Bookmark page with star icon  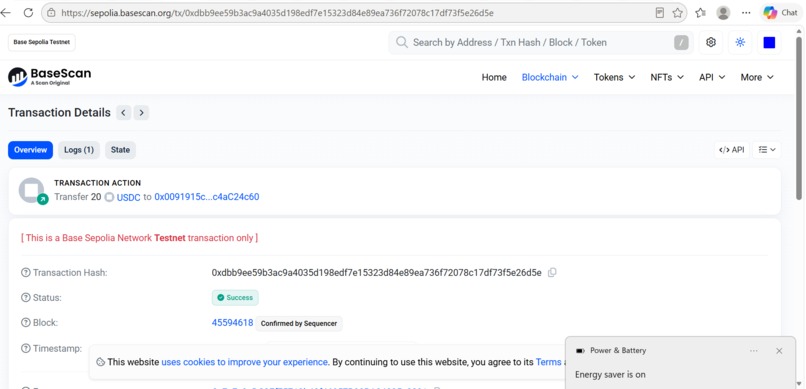click(x=677, y=13)
